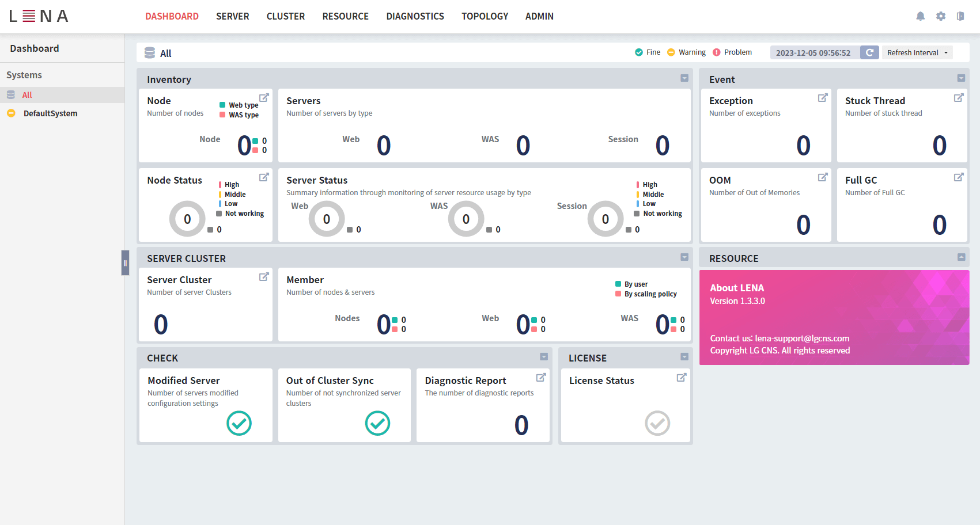
Task: Open the Refresh Interval dropdown
Action: [917, 52]
